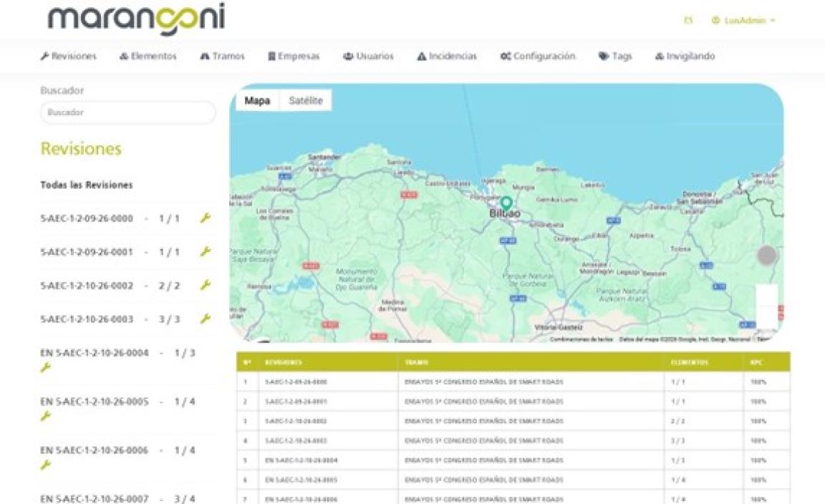Open revision EN 5-AEC-1-2-10-26-0005 in sidebar
The image size is (825, 504).
pyautogui.click(x=95, y=402)
